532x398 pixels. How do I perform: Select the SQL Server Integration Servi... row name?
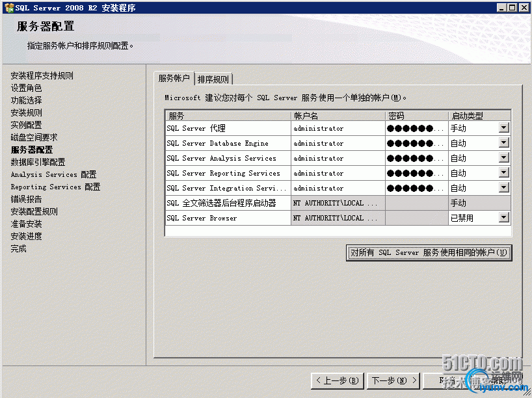tap(228, 188)
